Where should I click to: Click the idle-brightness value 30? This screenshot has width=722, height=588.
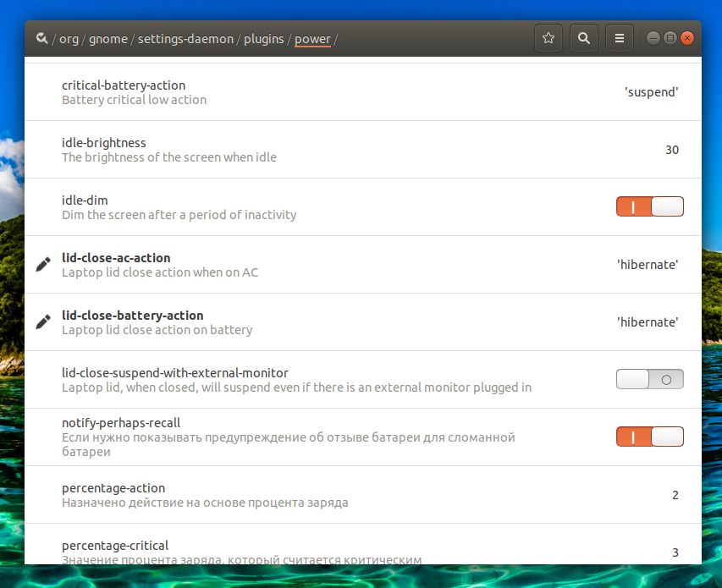[672, 150]
